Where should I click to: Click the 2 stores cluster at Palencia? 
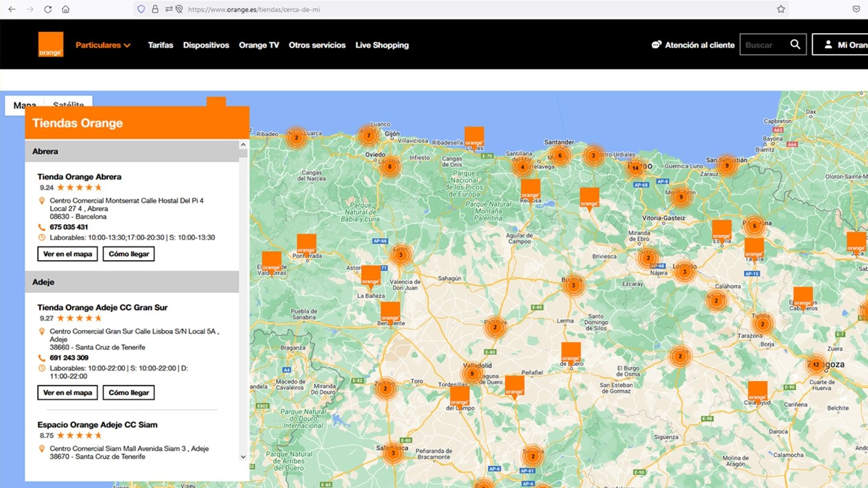click(x=495, y=327)
